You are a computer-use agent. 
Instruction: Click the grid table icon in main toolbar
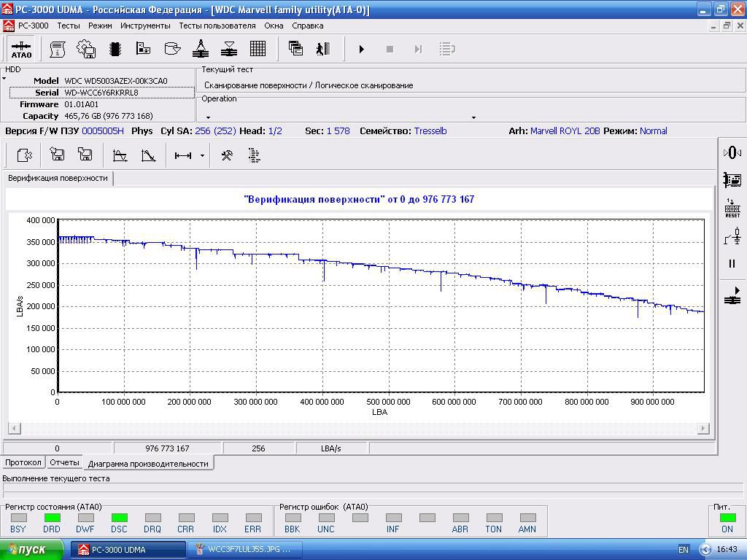click(x=258, y=49)
